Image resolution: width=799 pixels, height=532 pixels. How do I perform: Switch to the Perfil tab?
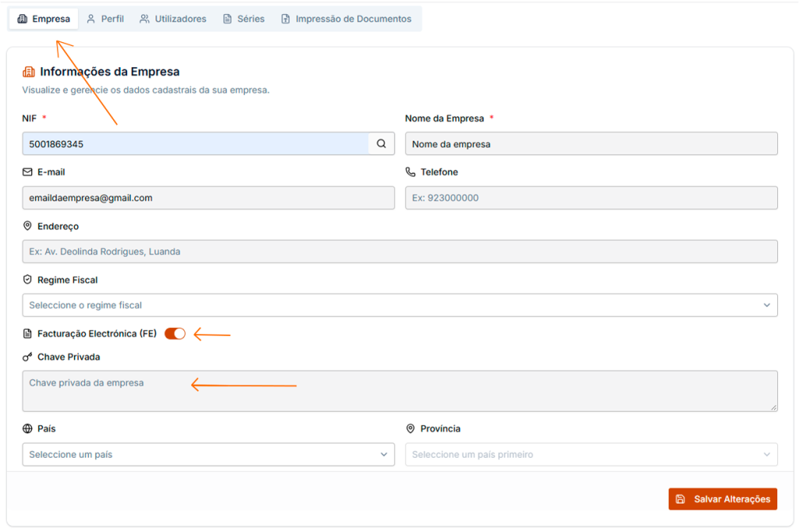pos(105,19)
